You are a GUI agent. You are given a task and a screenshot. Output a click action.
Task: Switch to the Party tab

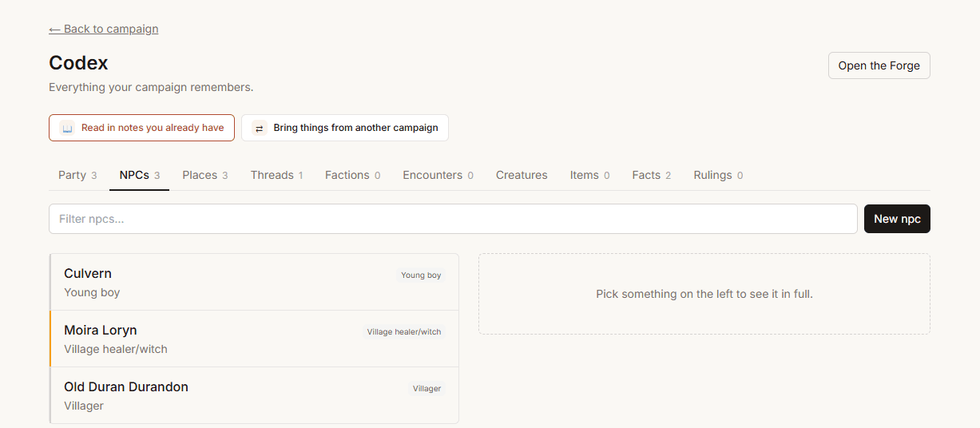coord(77,175)
